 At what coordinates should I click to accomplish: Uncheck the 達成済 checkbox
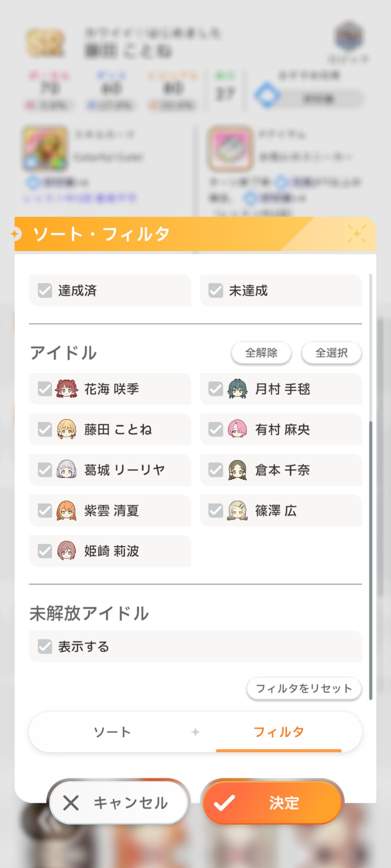pos(45,291)
